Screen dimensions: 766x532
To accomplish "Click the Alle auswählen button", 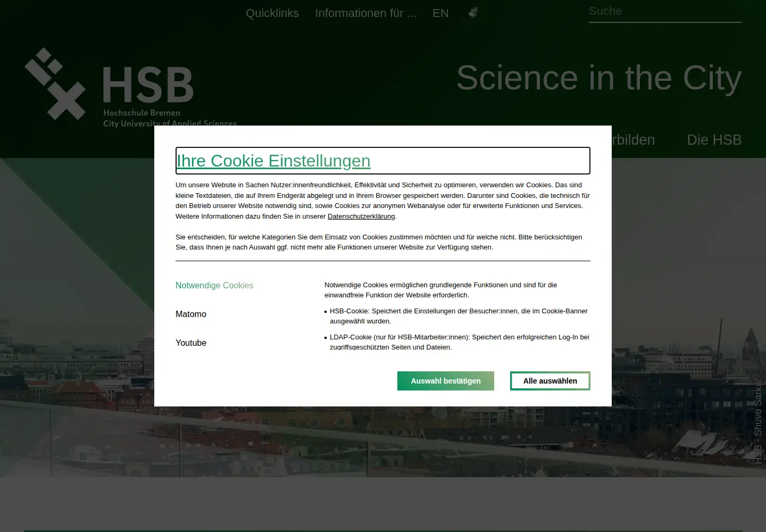I will (x=550, y=381).
